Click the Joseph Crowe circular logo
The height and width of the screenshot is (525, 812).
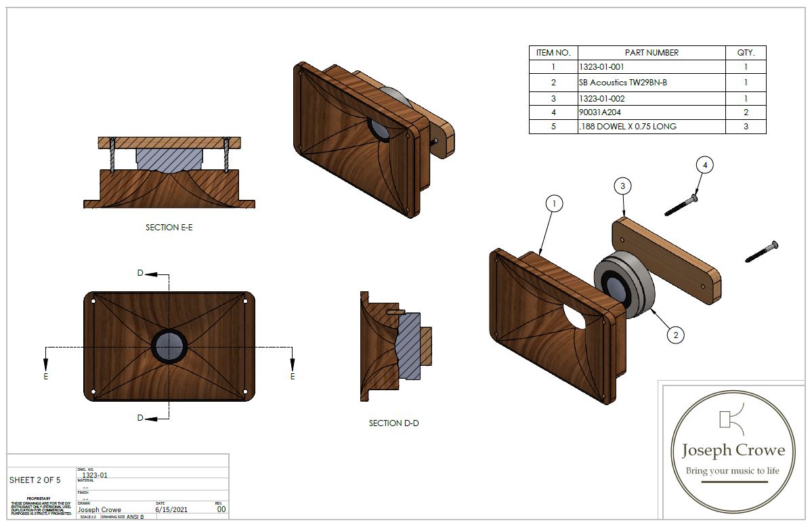[733, 449]
